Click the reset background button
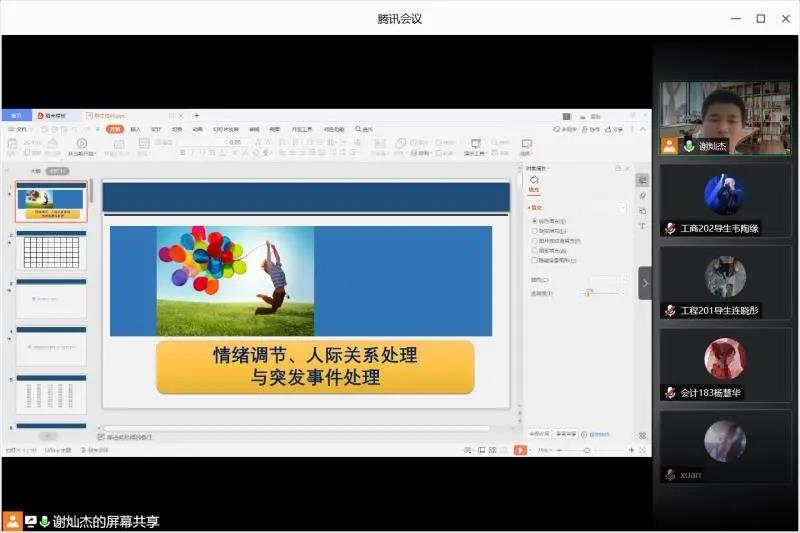Screen dimensions: 800x533 (x=565, y=433)
